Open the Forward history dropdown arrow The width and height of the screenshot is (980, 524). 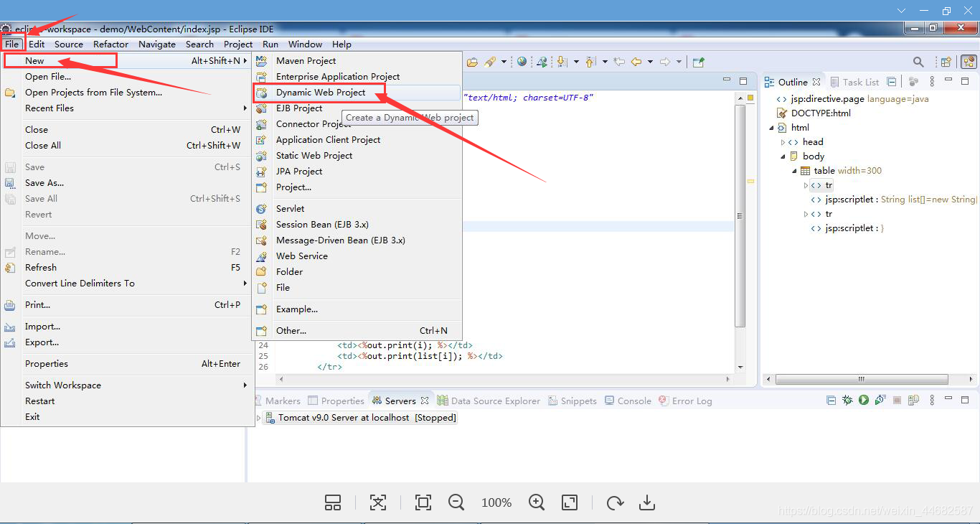[x=679, y=62]
